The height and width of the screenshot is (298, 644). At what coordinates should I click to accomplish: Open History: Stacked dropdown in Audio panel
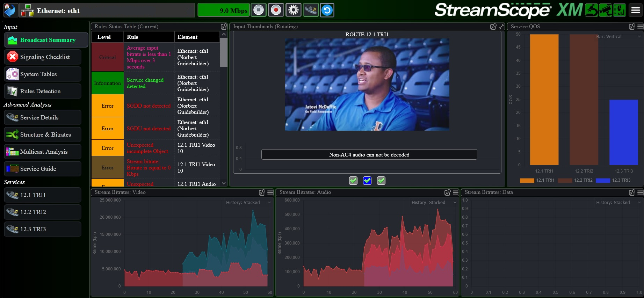pyautogui.click(x=434, y=203)
